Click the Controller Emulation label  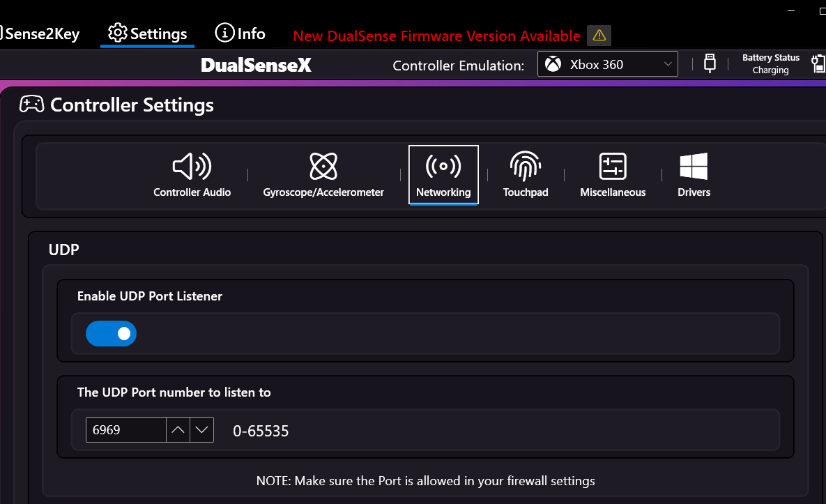click(458, 66)
